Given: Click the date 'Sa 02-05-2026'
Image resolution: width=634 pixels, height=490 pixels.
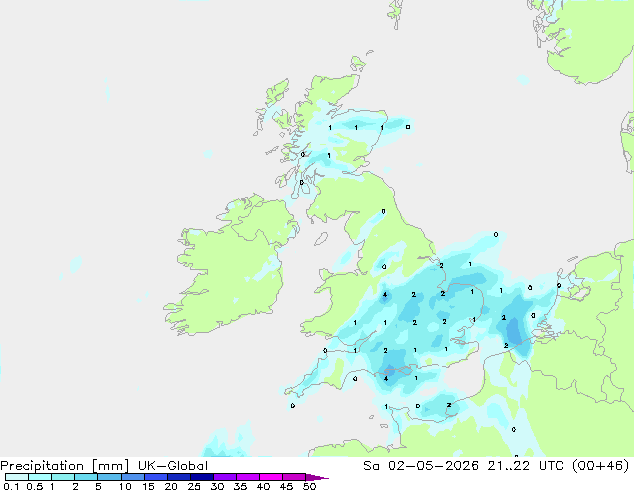Looking at the screenshot, I should pos(421,466).
